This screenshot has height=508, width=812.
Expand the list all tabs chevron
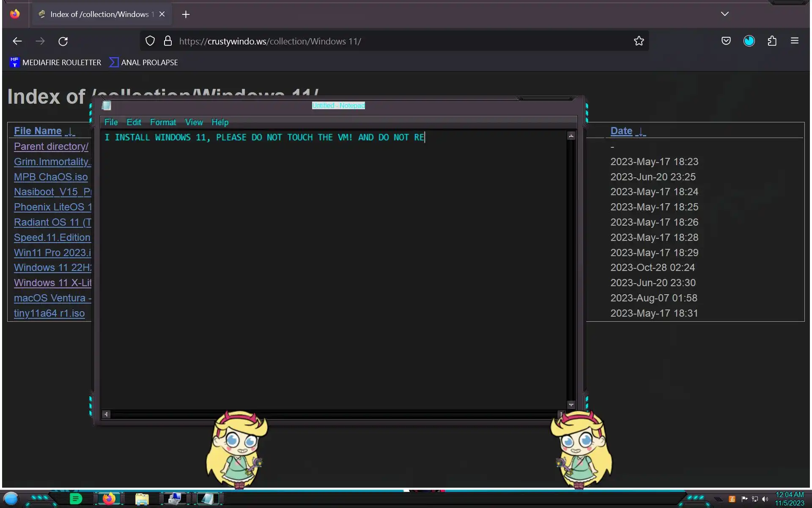(x=724, y=14)
